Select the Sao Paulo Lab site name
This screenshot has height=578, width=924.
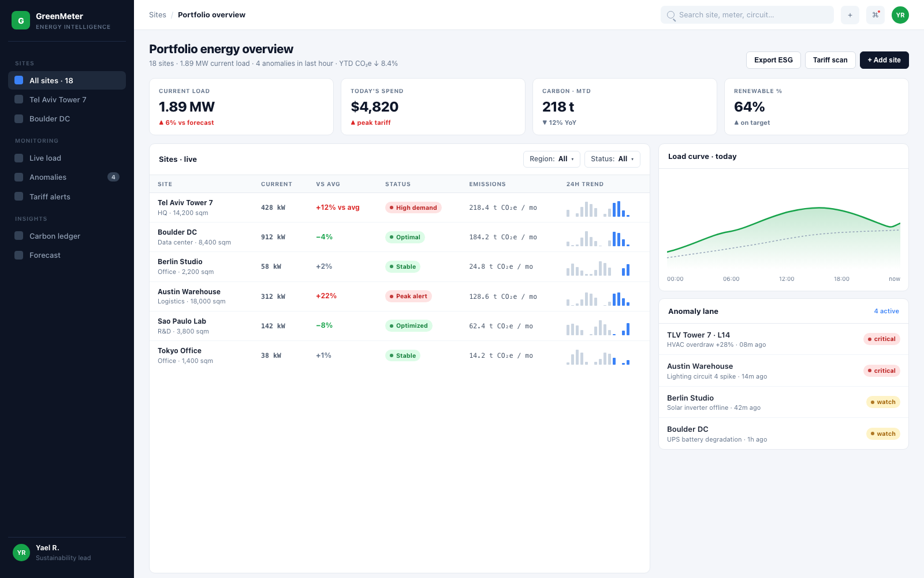(182, 321)
